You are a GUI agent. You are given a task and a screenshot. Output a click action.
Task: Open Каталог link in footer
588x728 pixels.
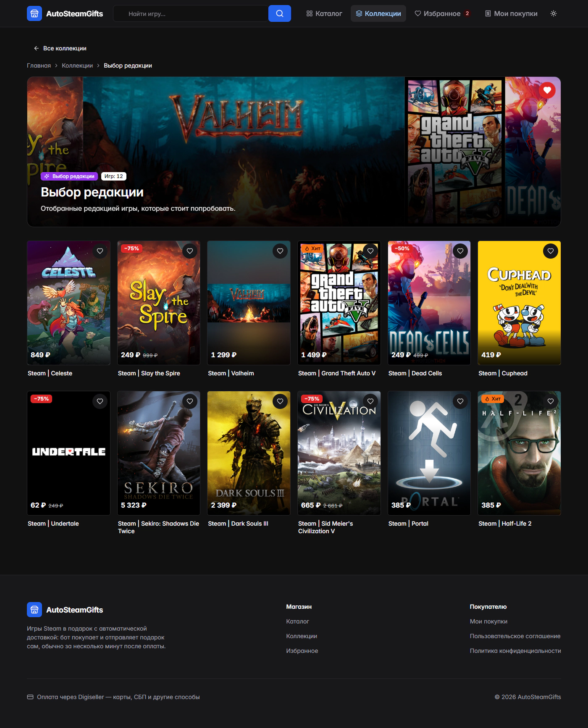[297, 621]
